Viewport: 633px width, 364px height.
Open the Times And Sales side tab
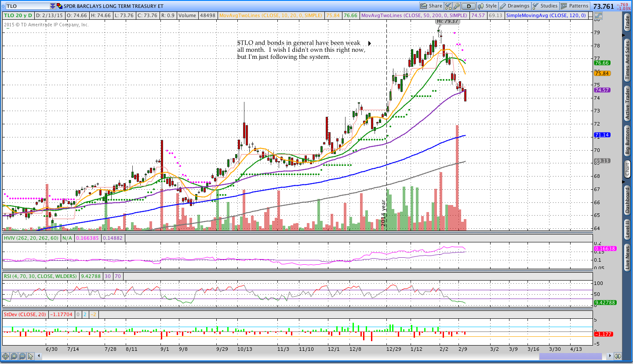point(628,61)
